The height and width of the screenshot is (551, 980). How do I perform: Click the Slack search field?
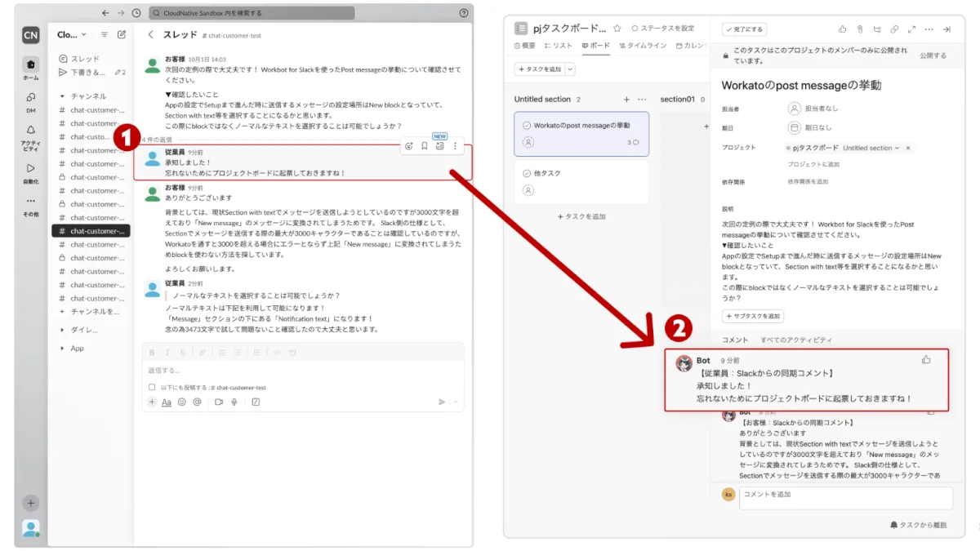(x=252, y=13)
